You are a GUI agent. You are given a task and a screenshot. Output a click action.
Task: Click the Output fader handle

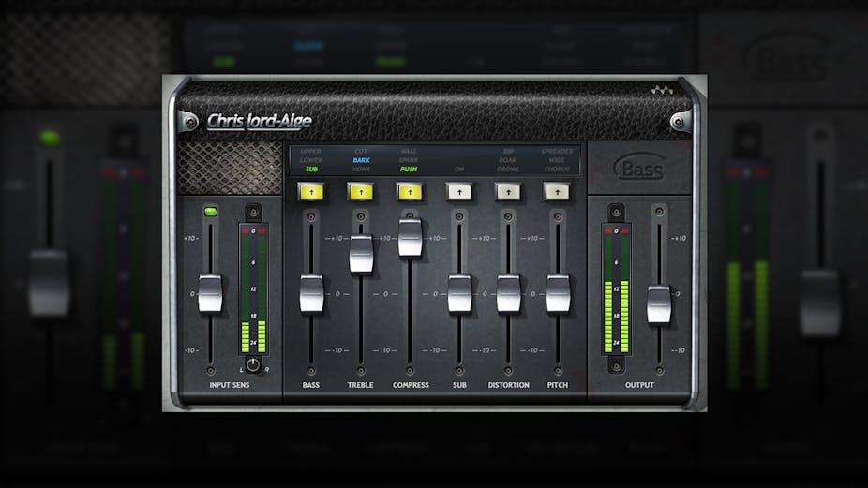point(659,304)
